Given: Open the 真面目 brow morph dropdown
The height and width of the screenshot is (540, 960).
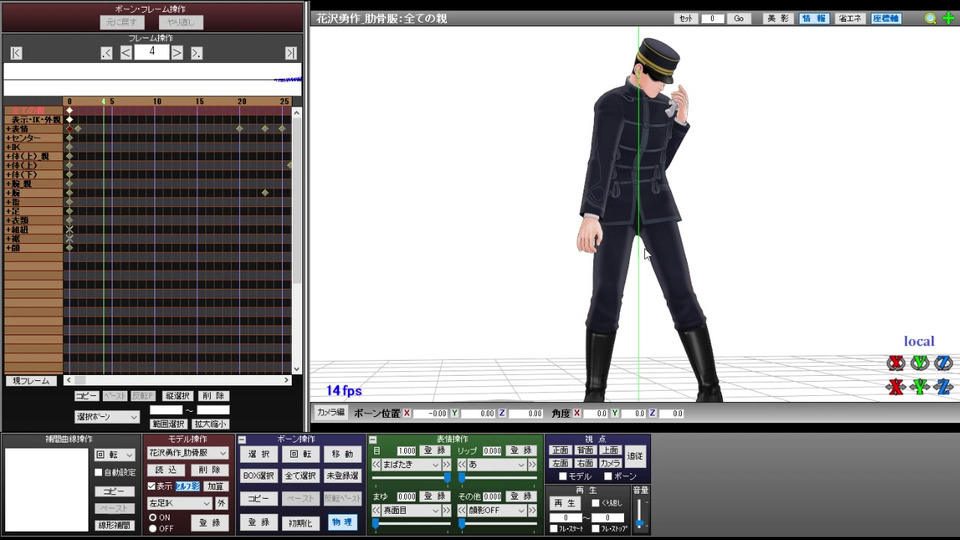Looking at the screenshot, I should pyautogui.click(x=411, y=510).
